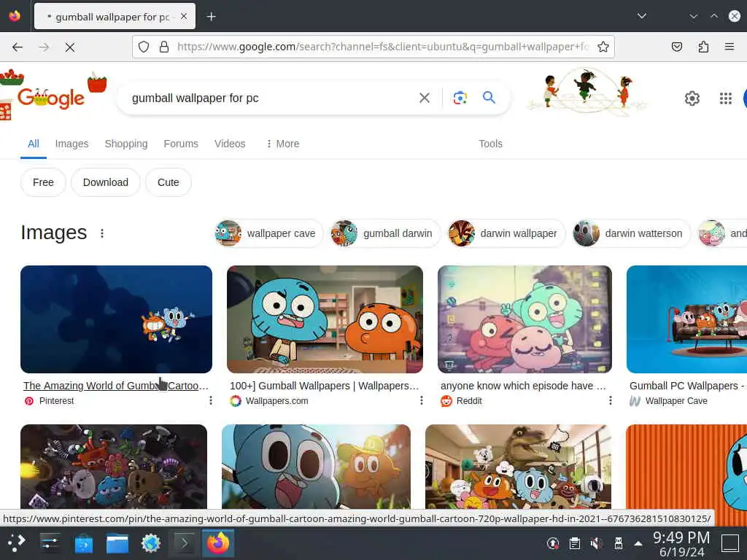Select the darwin watterson chip
747x560 pixels.
[631, 233]
